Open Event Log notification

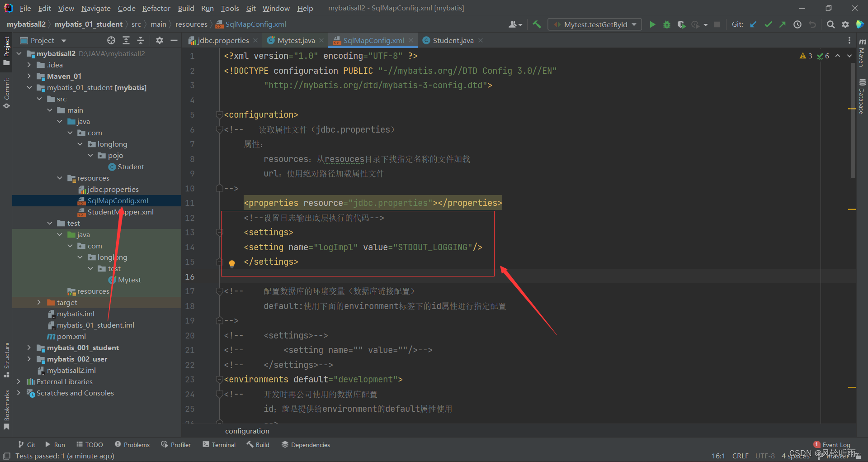[x=832, y=445]
